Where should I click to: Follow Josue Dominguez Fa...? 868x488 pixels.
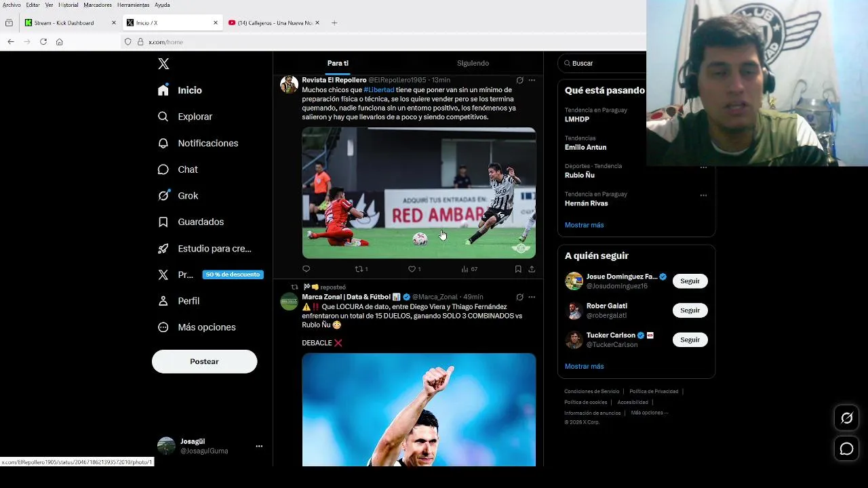pos(690,281)
